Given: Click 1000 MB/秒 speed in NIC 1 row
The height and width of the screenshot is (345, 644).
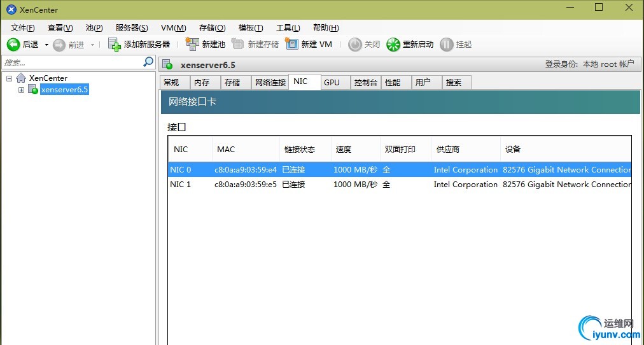Looking at the screenshot, I should pos(355,185).
